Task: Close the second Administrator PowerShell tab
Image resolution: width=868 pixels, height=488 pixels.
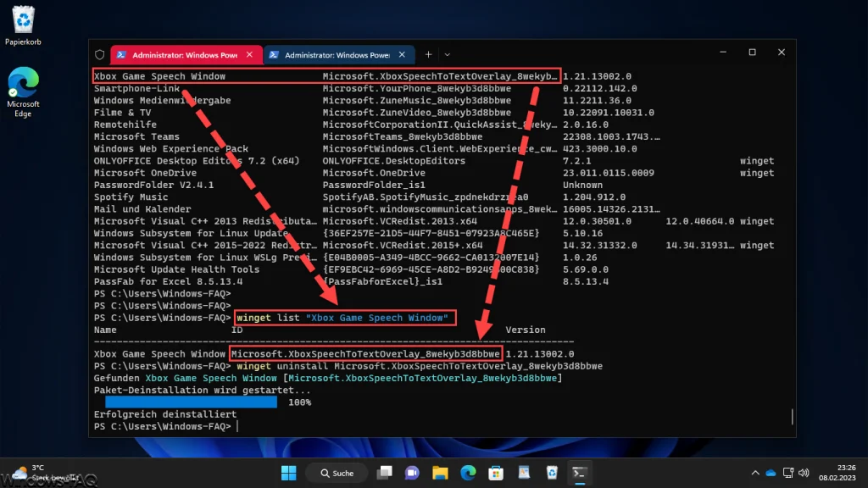Action: 402,55
